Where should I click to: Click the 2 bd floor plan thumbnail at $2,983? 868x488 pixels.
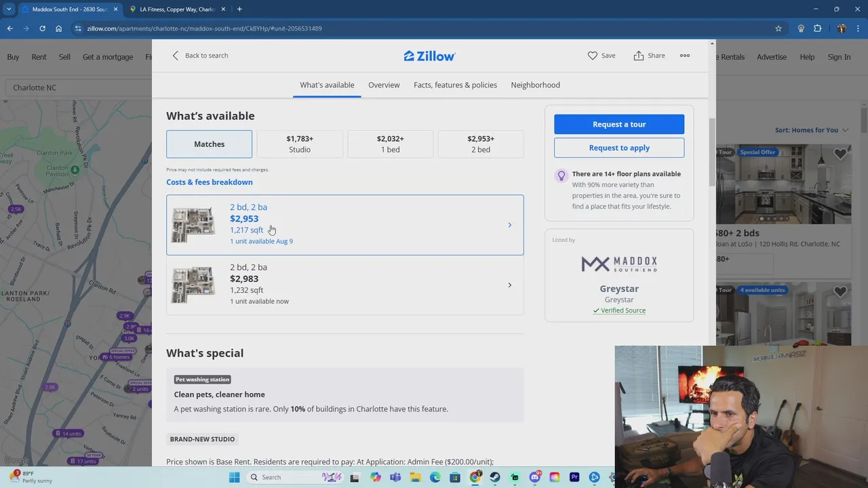coord(193,285)
